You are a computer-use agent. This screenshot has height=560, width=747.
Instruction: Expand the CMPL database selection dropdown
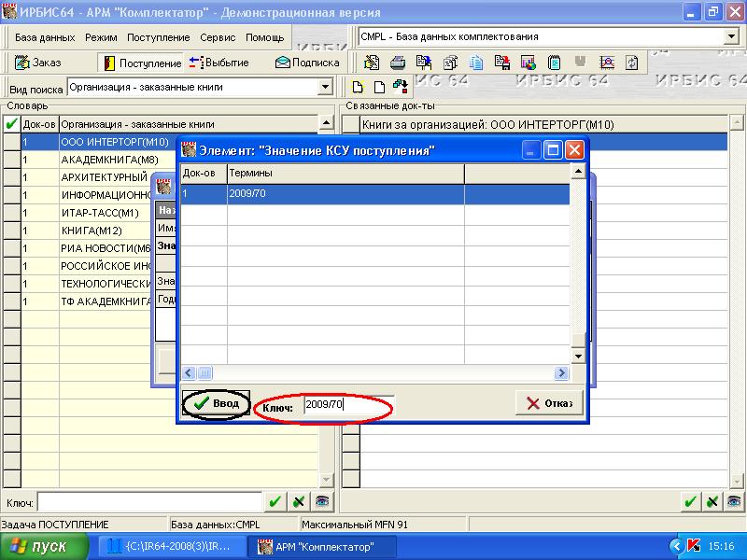click(x=730, y=37)
